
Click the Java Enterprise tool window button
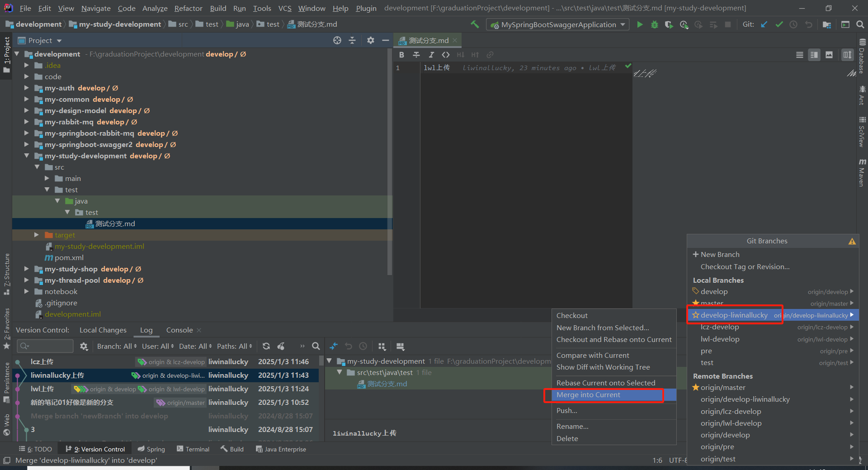pos(281,449)
